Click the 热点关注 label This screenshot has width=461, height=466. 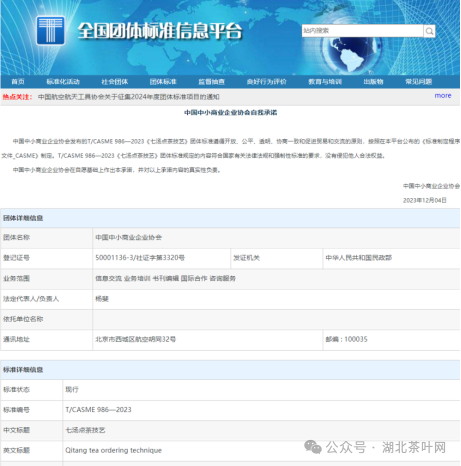(17, 97)
